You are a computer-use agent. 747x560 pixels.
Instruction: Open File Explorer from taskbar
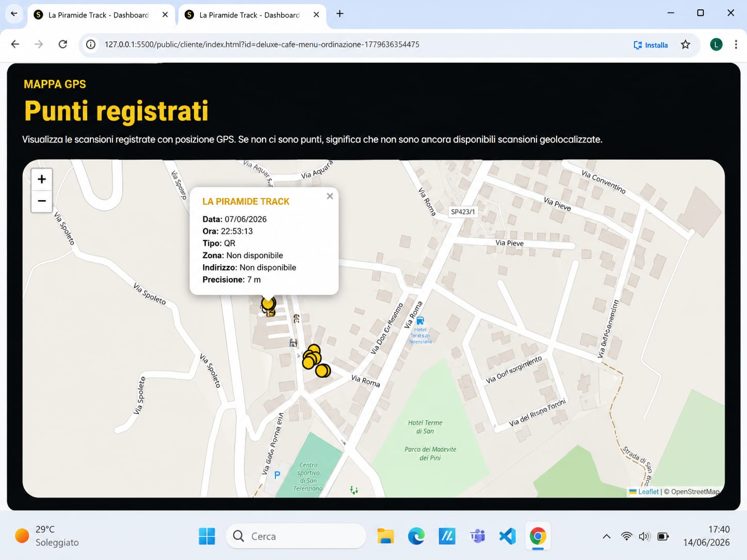point(385,536)
